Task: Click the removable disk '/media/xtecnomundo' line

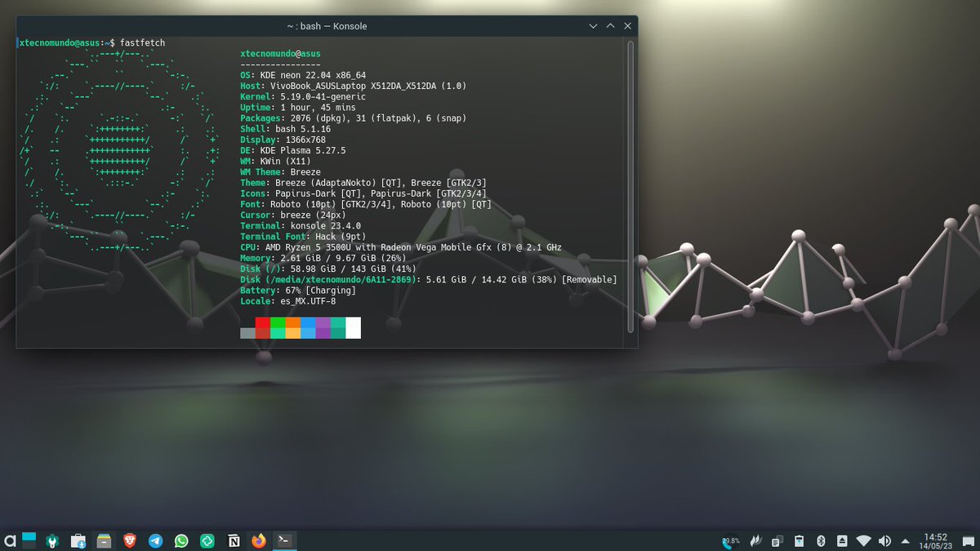Action: tap(429, 280)
